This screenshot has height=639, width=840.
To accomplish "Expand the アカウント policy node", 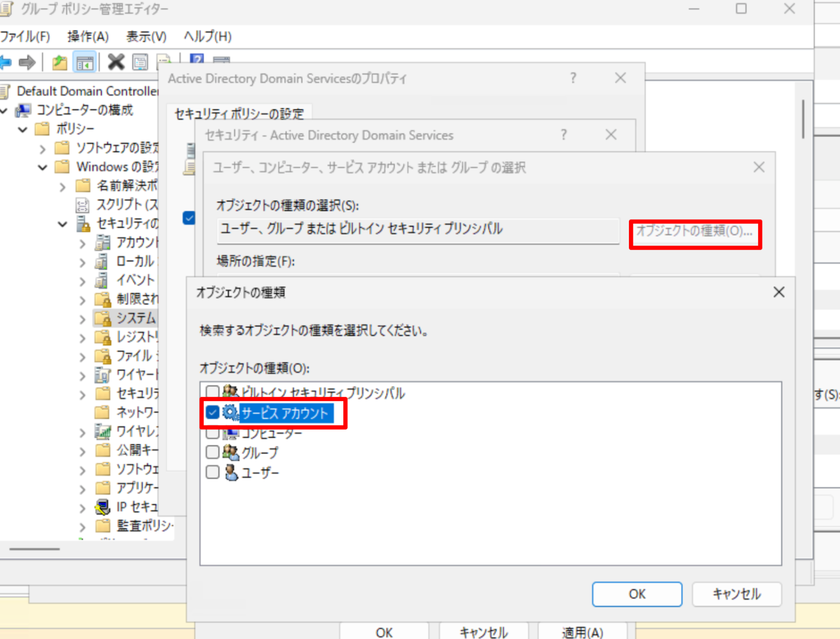I will (x=83, y=243).
